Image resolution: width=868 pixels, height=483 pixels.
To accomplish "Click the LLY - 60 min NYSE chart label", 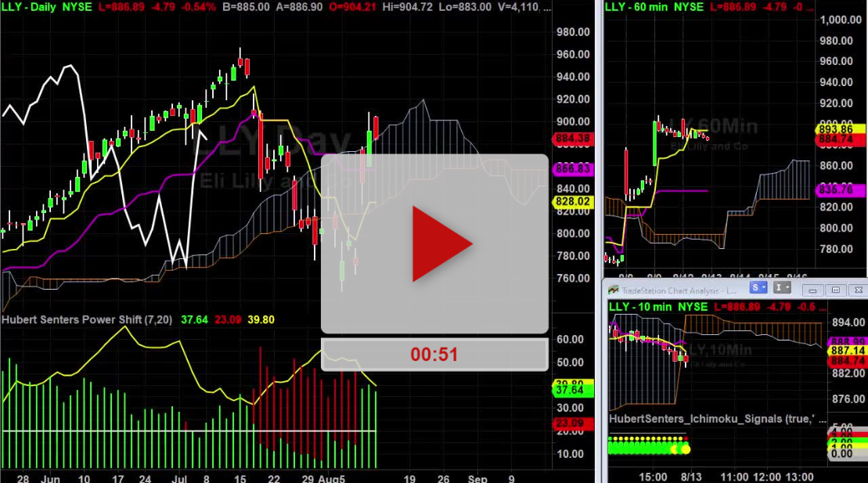I will tap(654, 7).
